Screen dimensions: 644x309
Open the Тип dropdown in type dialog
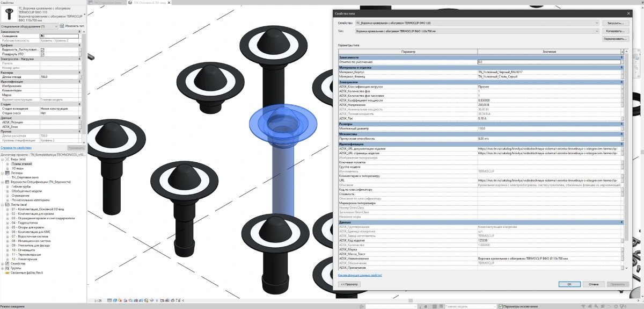(x=596, y=32)
